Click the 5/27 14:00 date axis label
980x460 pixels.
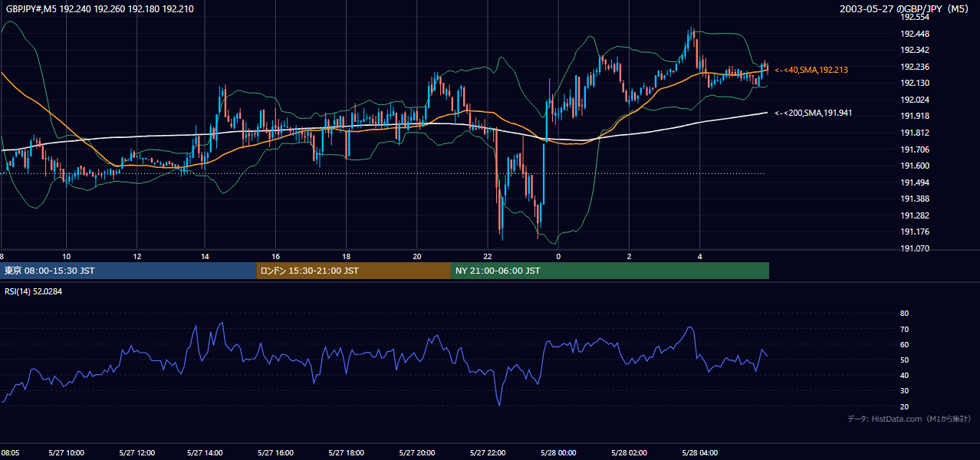coord(204,453)
